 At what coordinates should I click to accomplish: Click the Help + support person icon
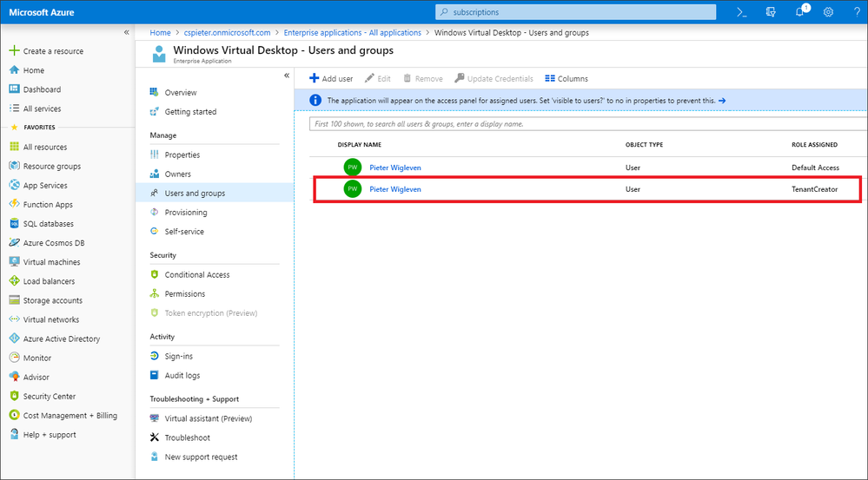point(15,434)
